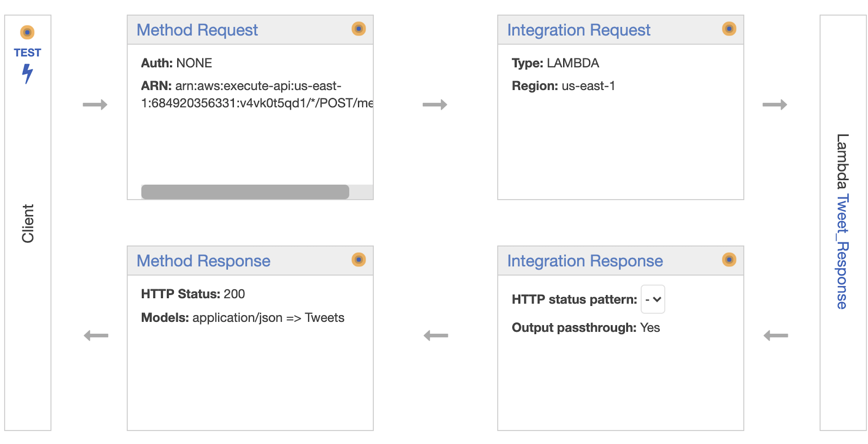
Task: Click the orange dot in Integration Response header
Action: (729, 260)
